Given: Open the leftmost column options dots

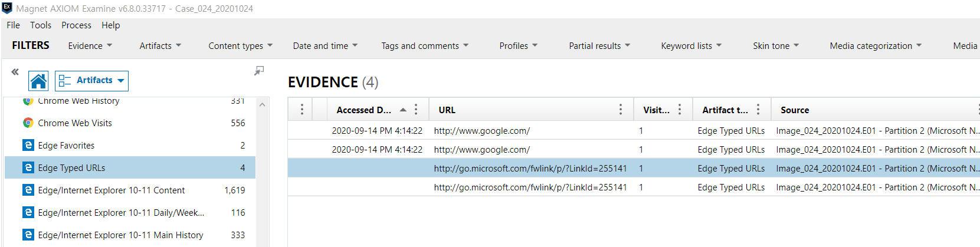Looking at the screenshot, I should (302, 110).
